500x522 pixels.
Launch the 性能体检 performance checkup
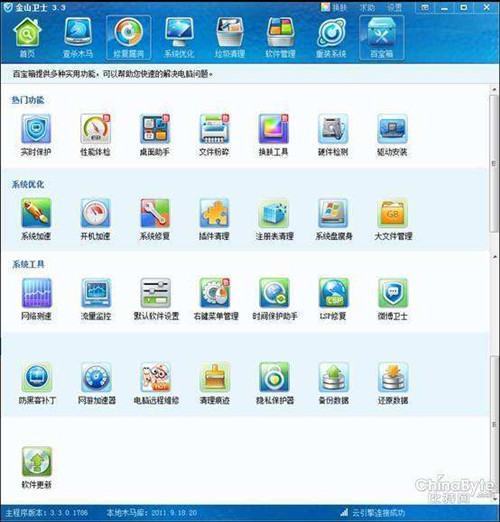(x=95, y=135)
